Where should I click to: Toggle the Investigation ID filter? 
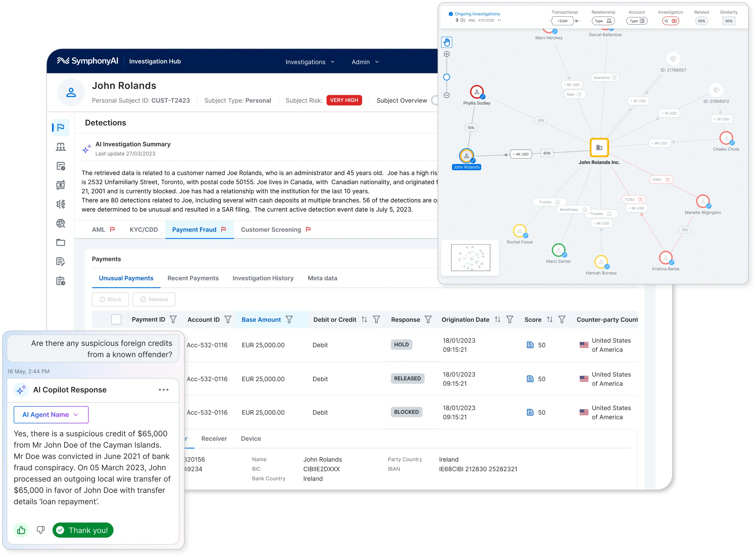pos(670,21)
